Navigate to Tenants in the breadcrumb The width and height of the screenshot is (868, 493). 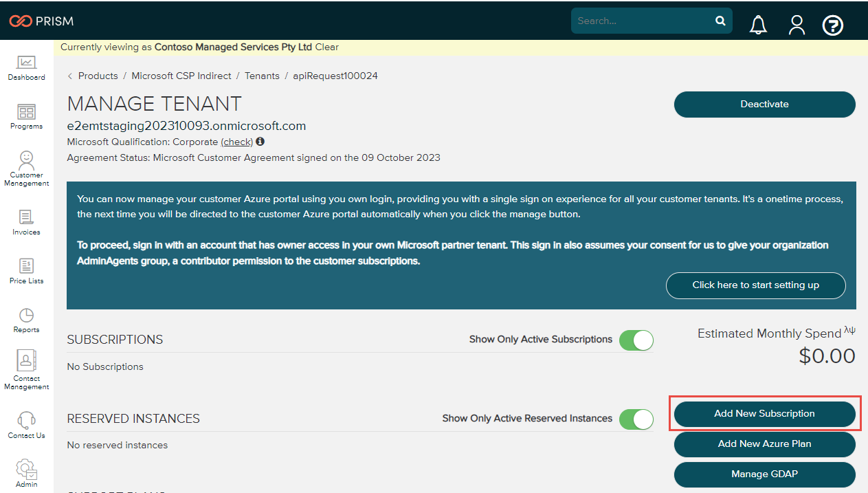262,76
